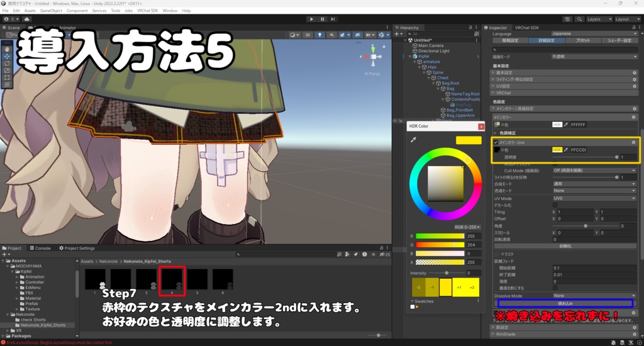This screenshot has width=644, height=346.
Task: Open the VRChat SDK menu
Action: [147, 11]
